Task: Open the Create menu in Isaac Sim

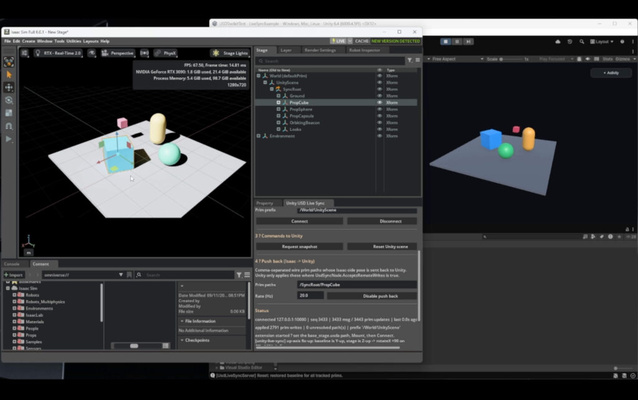Action: 28,41
